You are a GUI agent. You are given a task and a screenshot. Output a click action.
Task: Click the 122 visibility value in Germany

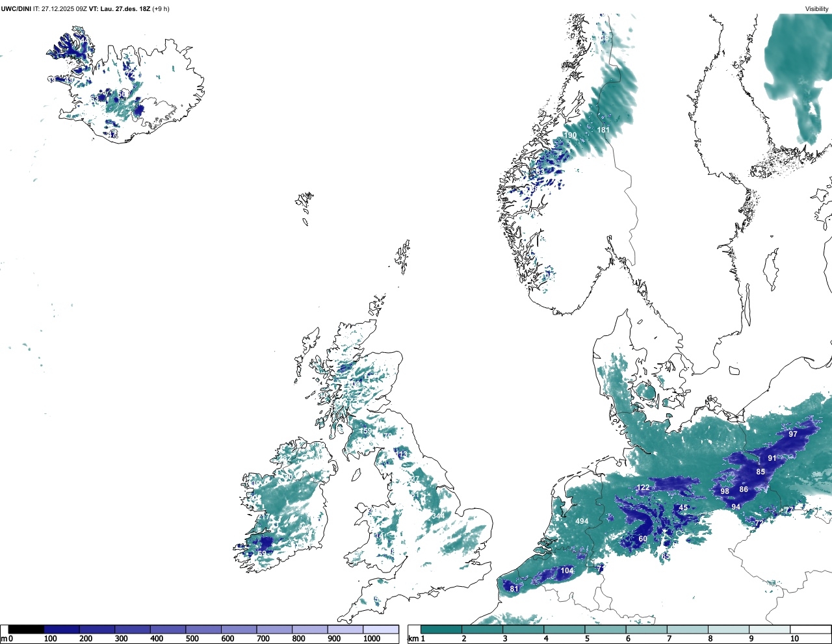643,487
